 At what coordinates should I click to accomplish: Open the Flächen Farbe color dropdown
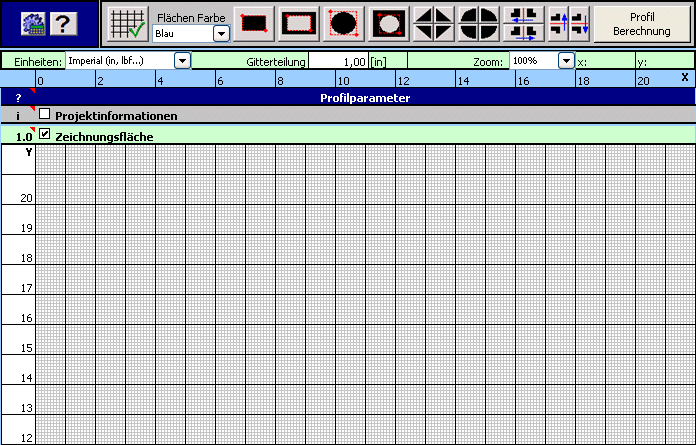[221, 34]
